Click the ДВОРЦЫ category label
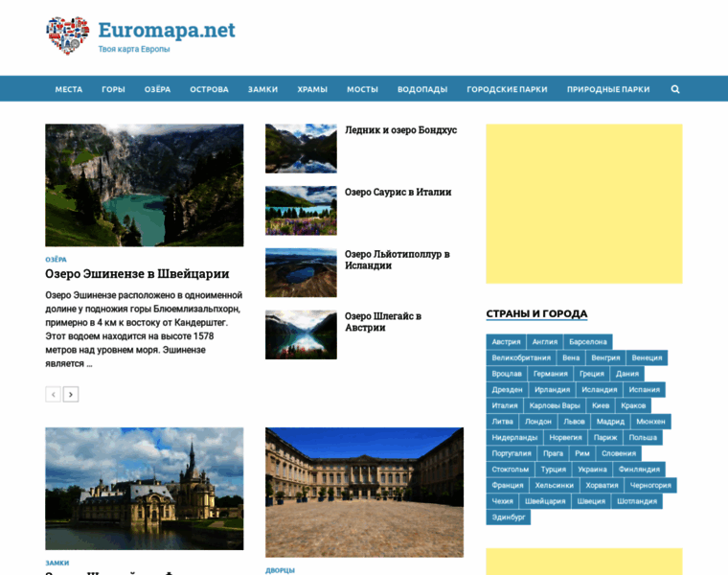 (280, 570)
